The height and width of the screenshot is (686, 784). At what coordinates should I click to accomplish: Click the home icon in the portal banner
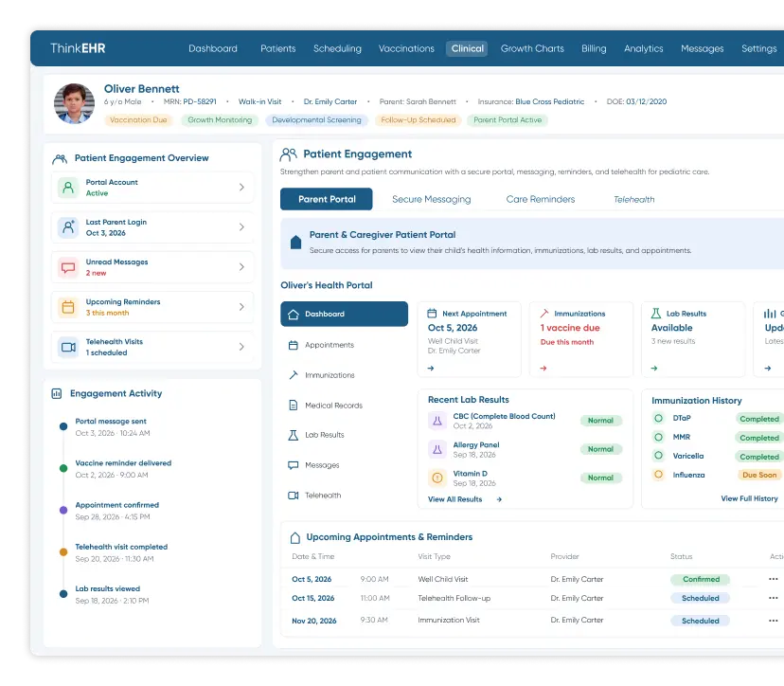tap(296, 243)
